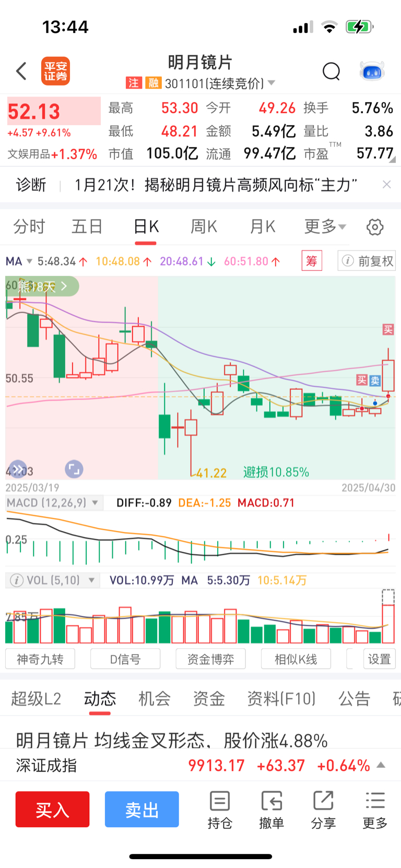Select the 资金博弈 indicator button
The width and height of the screenshot is (401, 868).
pos(211,659)
